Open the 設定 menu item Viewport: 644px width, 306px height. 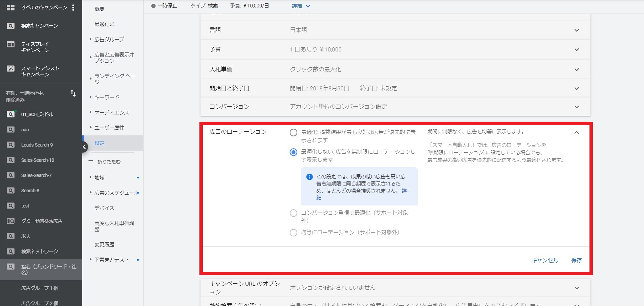pos(113,143)
